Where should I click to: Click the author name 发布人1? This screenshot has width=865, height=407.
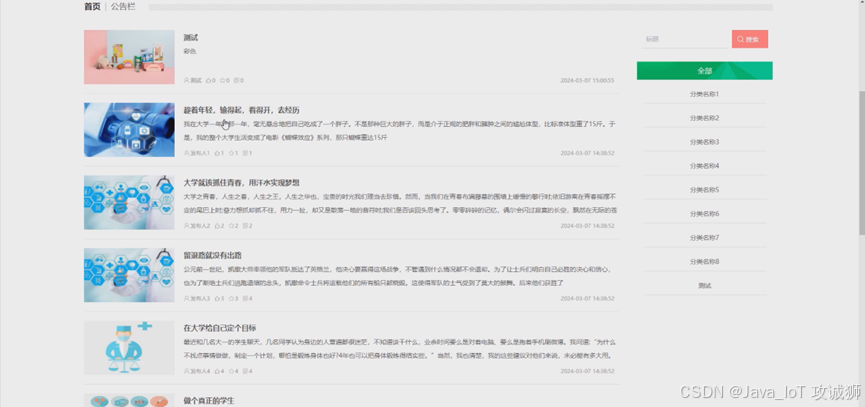click(200, 153)
